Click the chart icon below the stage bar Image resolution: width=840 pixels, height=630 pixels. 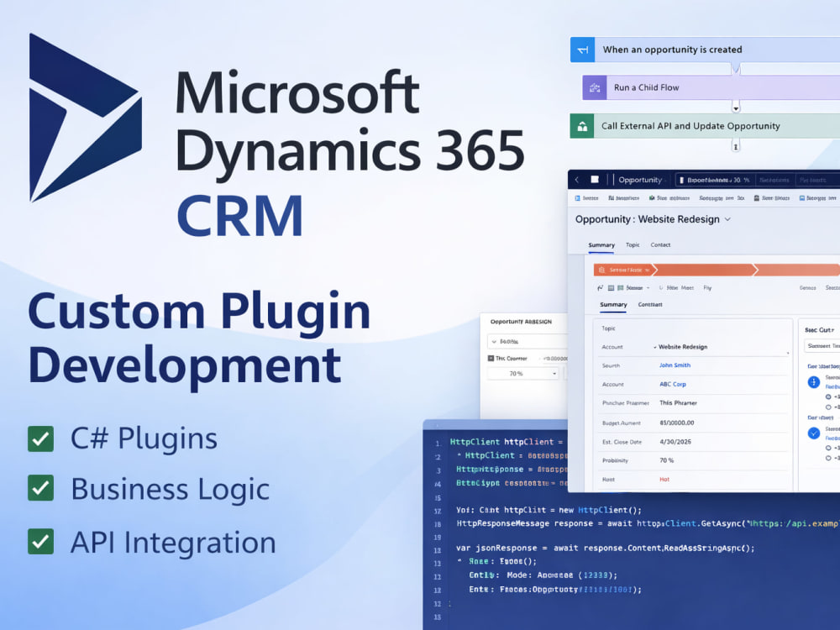(x=600, y=288)
